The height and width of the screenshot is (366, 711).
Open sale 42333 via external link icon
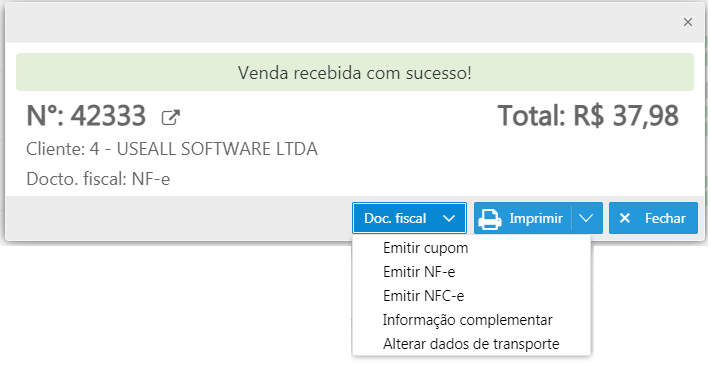point(170,117)
